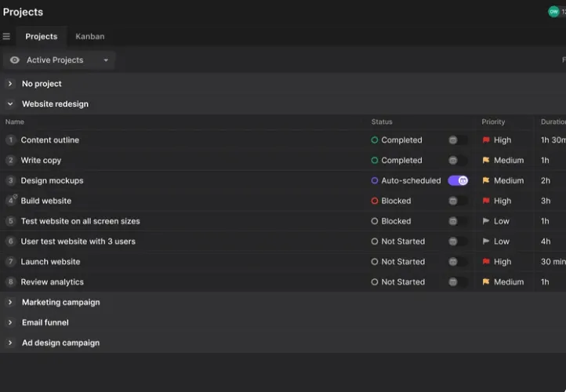Click the Status column header
The width and height of the screenshot is (566, 392).
(382, 122)
